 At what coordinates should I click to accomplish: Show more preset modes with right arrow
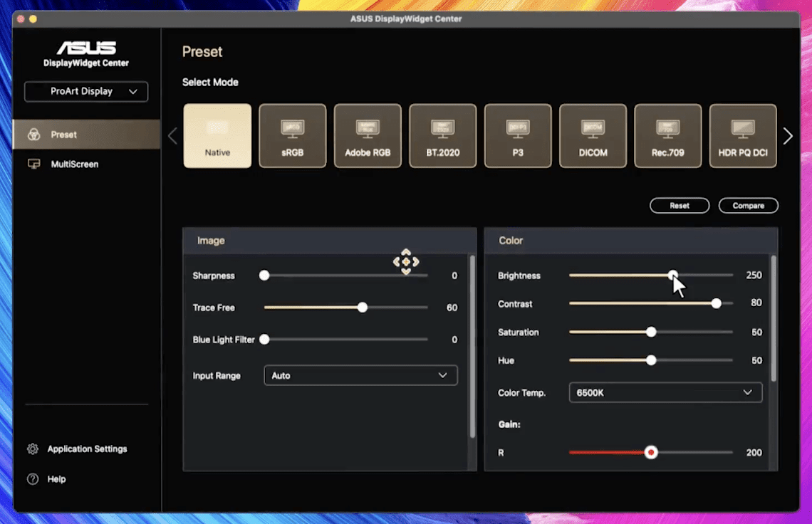pos(788,136)
